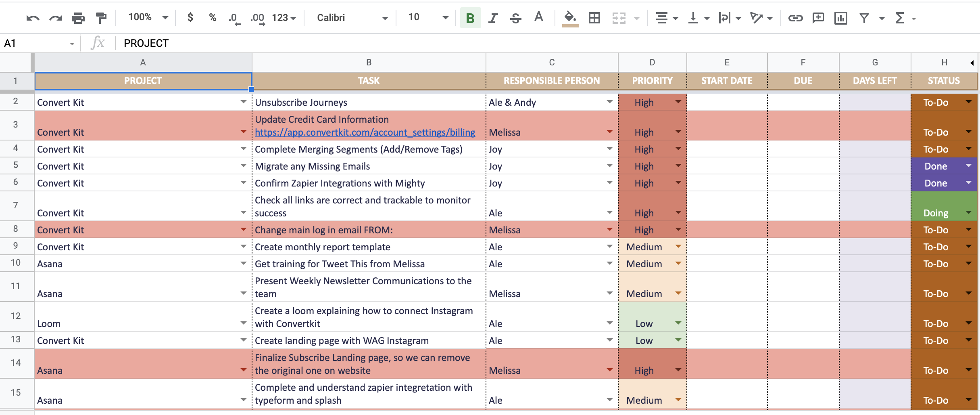Toggle bold formatting
The height and width of the screenshot is (415, 980).
coord(470,18)
